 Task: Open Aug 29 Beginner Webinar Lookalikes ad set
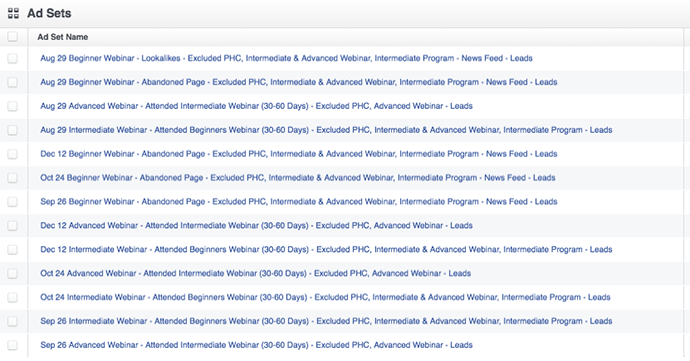tap(286, 58)
